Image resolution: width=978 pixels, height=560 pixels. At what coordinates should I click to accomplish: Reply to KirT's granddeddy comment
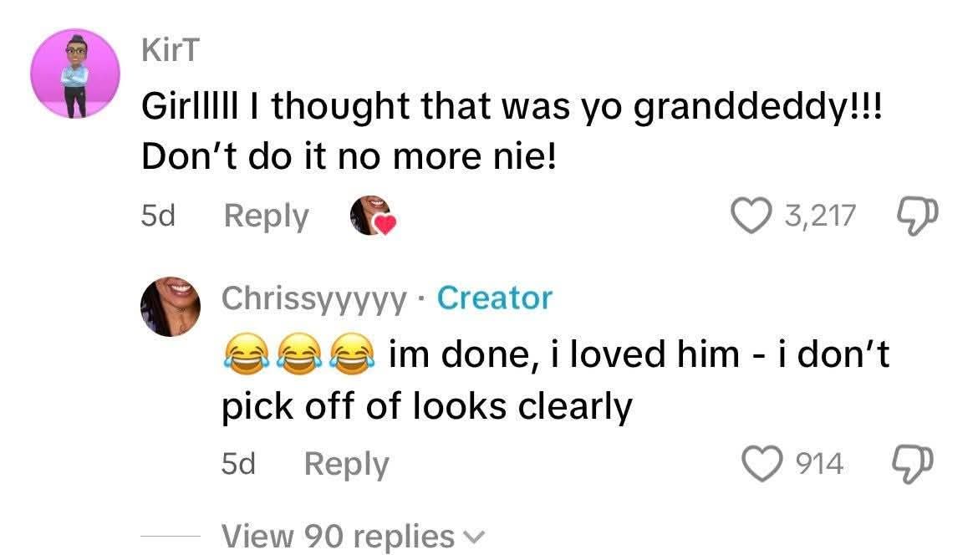click(266, 216)
